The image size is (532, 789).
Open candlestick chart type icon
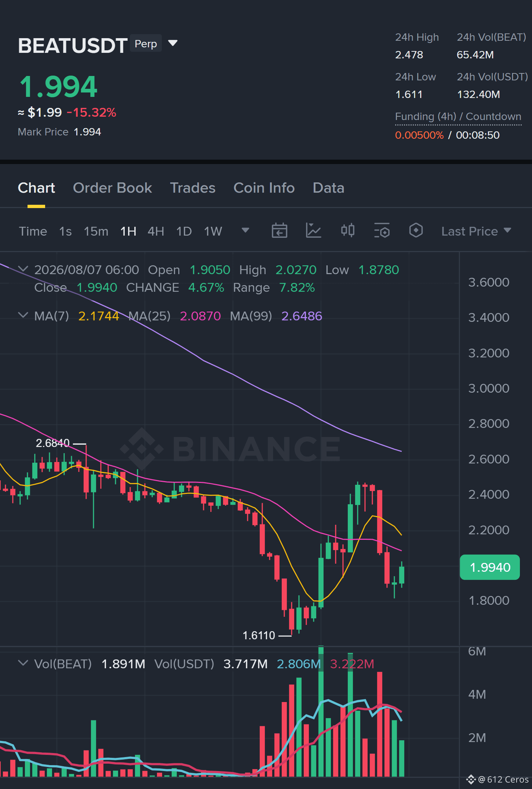point(347,230)
